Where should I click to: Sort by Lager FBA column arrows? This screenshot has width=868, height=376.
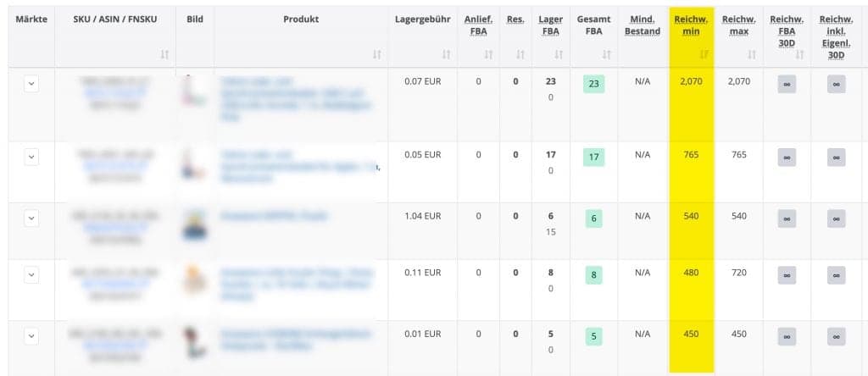point(559,54)
